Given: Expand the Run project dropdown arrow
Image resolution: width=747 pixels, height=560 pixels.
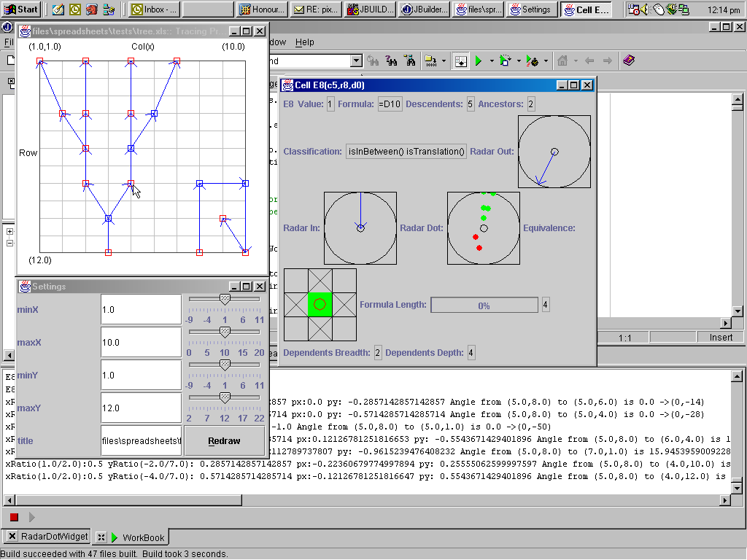Looking at the screenshot, I should tap(492, 61).
